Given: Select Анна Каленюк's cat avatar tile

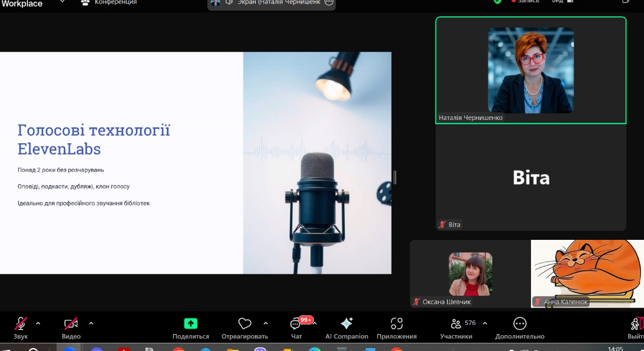Looking at the screenshot, I should (x=587, y=273).
